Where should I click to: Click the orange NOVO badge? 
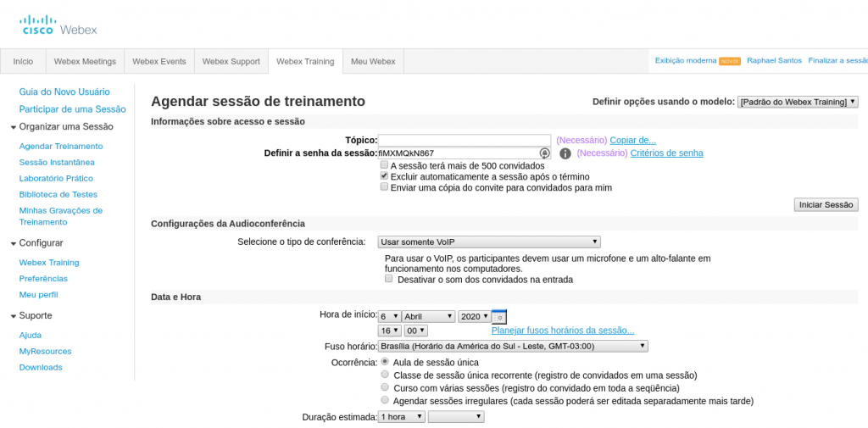pyautogui.click(x=730, y=61)
